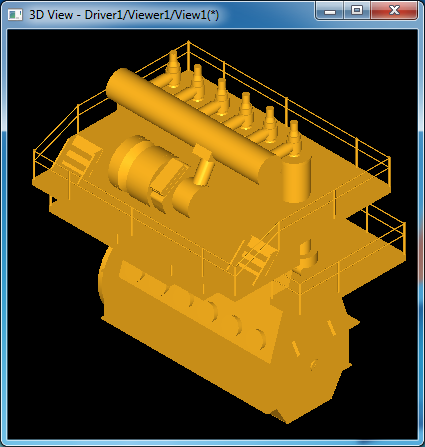The width and height of the screenshot is (425, 447).
Task: Minimize the 3D View window
Action: click(330, 11)
